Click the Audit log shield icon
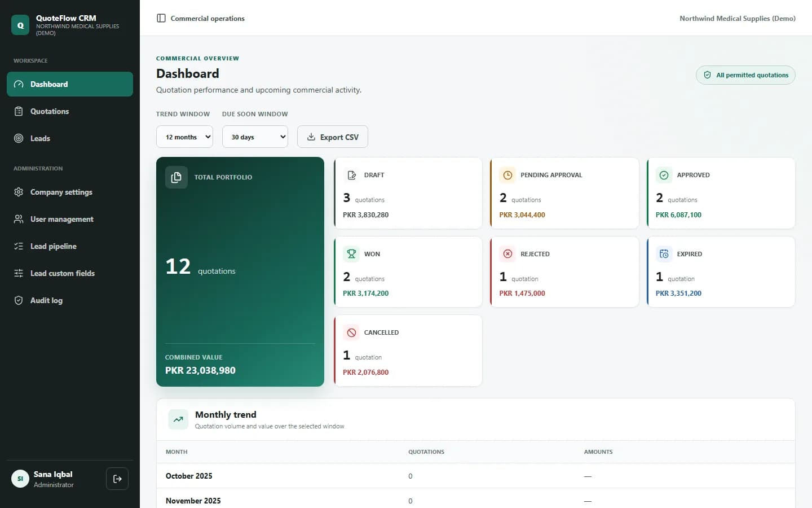This screenshot has width=812, height=508. [19, 300]
